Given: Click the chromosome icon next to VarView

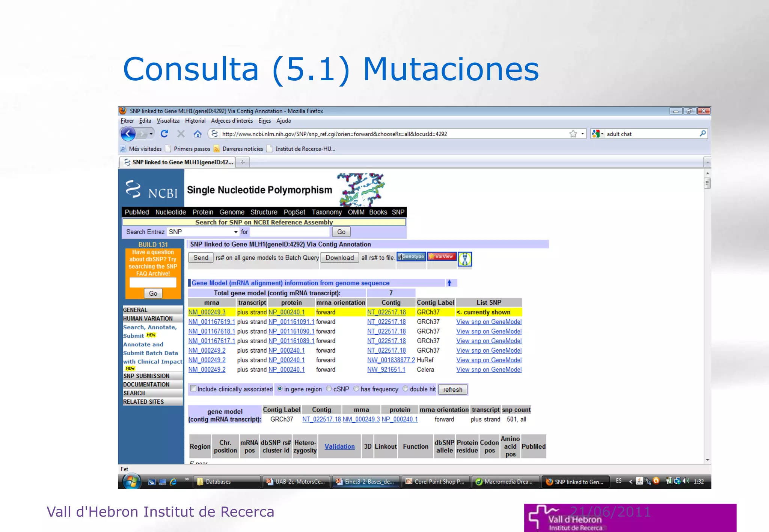Looking at the screenshot, I should [x=465, y=259].
